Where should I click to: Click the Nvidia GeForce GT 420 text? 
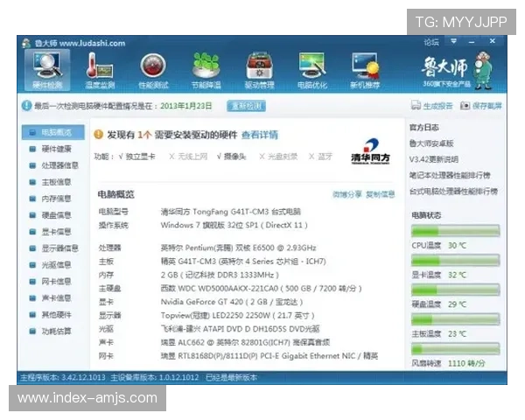pos(232,302)
